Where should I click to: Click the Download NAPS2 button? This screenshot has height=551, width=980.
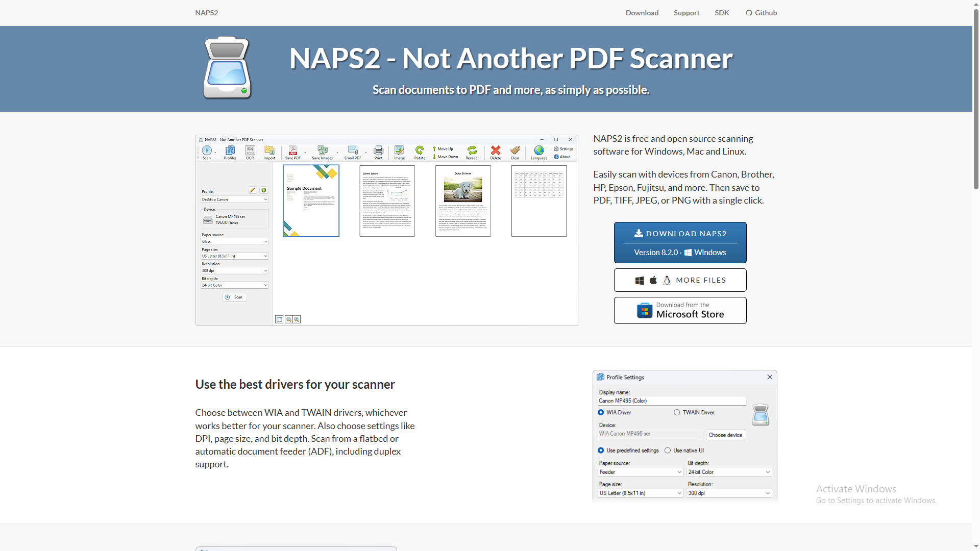[x=680, y=242]
